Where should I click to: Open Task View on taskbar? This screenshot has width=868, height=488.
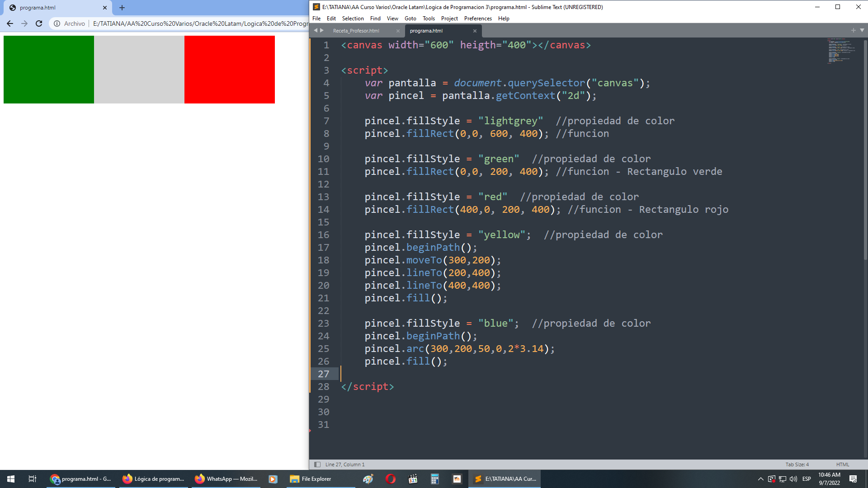(33, 479)
